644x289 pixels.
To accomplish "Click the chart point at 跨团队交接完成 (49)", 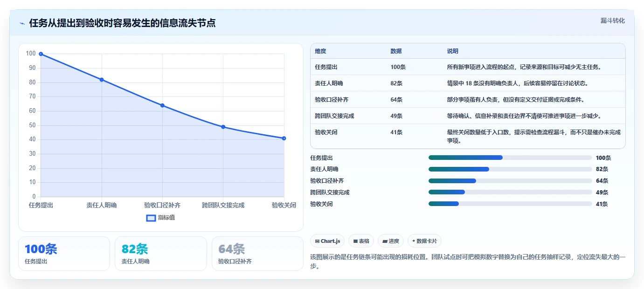I will point(223,127).
